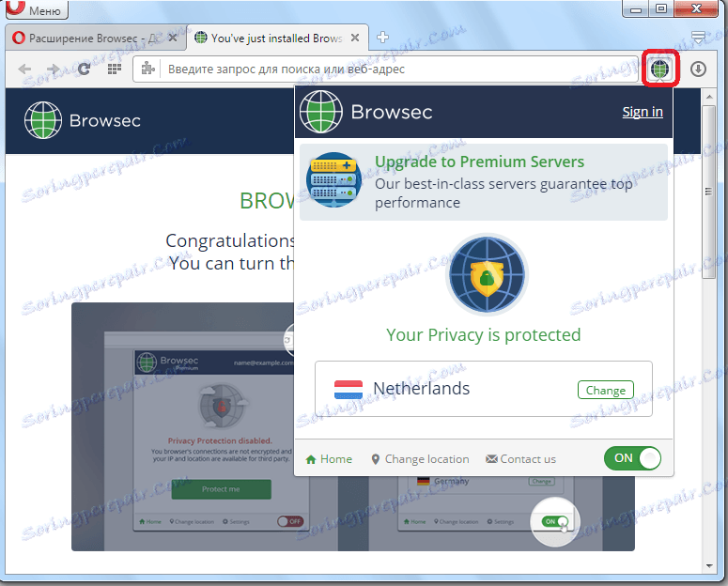This screenshot has height=586, width=728.
Task: Click Change location in popup footer
Action: tap(420, 459)
